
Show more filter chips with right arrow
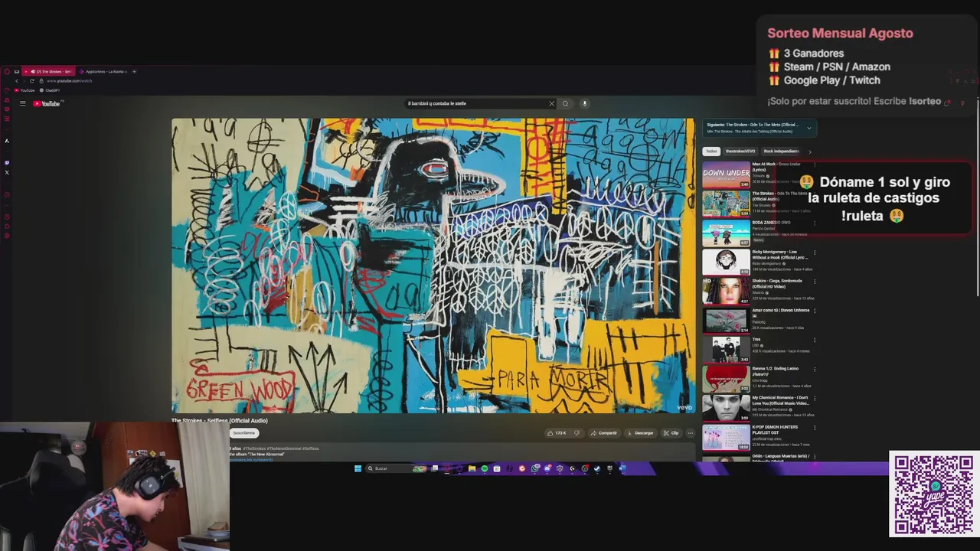pos(810,152)
